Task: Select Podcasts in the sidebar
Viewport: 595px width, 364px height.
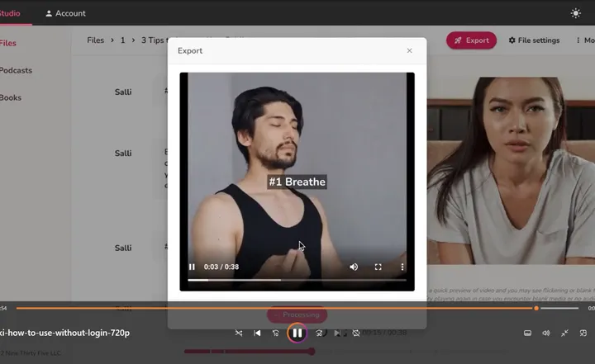Action: coord(16,70)
